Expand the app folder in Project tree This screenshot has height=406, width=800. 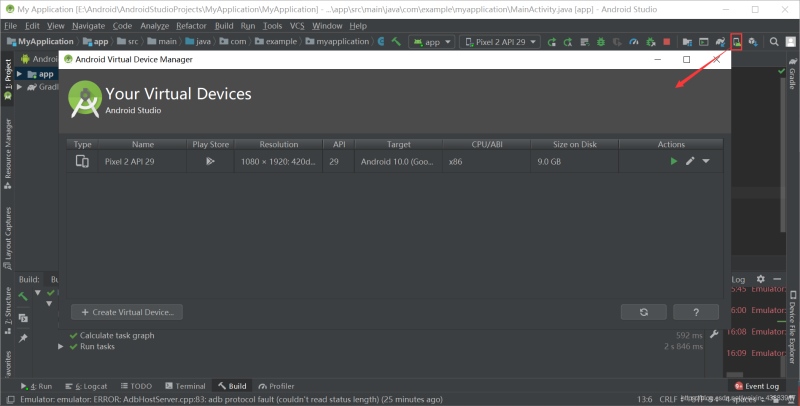[19, 74]
